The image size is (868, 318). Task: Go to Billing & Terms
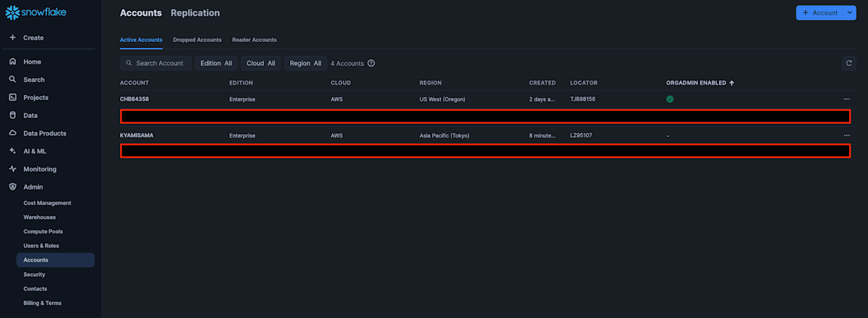click(x=43, y=303)
